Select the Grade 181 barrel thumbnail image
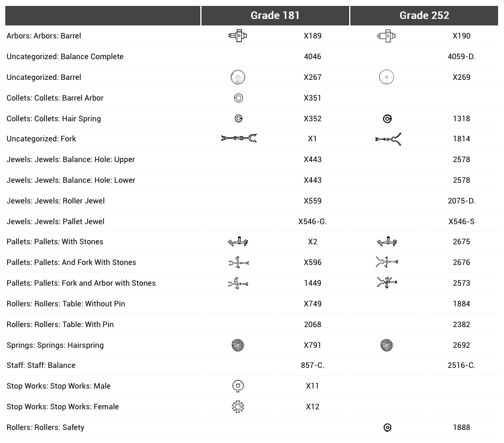 pyautogui.click(x=238, y=77)
